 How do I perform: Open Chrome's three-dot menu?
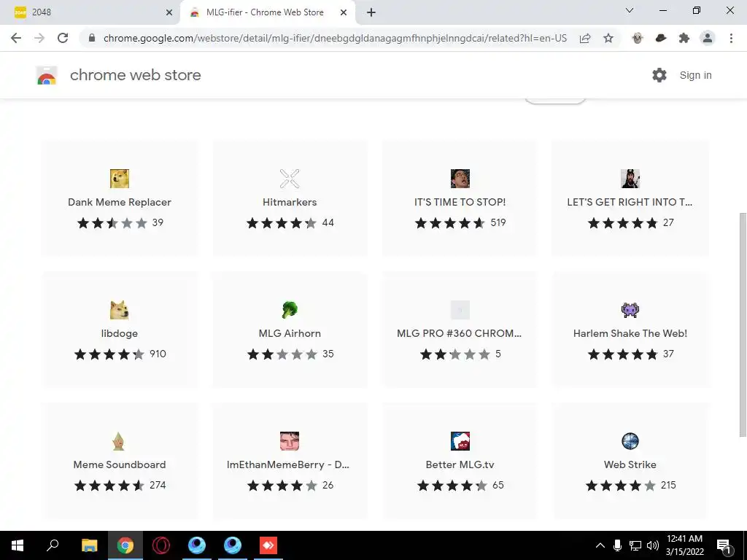pyautogui.click(x=731, y=38)
